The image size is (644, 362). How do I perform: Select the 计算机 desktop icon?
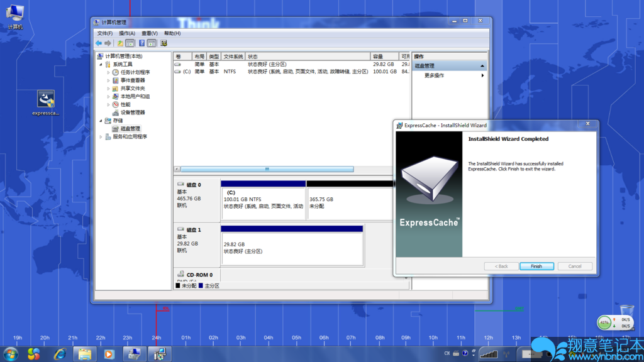pos(15,17)
